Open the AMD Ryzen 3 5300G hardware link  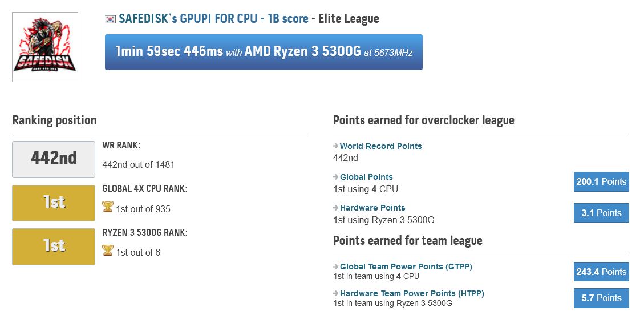click(x=303, y=52)
